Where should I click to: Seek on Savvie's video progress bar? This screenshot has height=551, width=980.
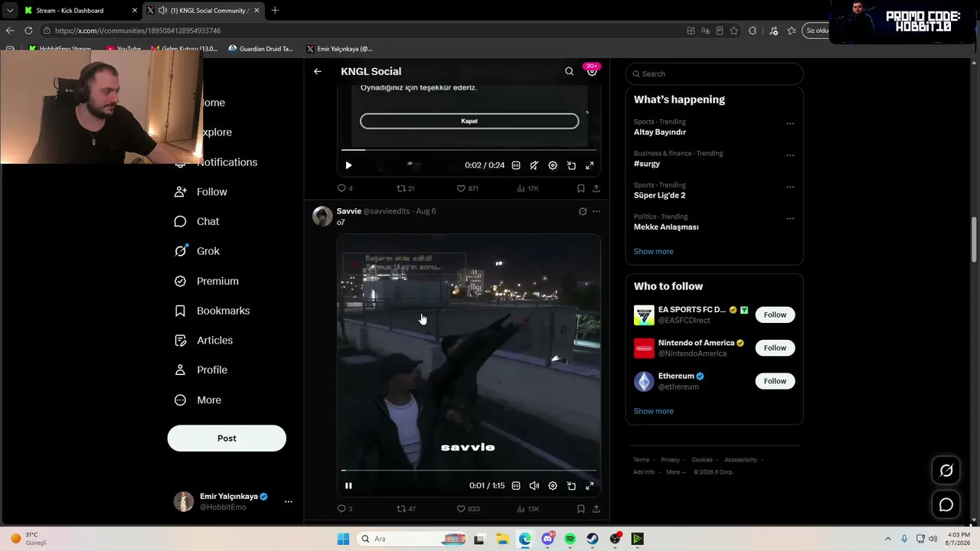click(469, 471)
